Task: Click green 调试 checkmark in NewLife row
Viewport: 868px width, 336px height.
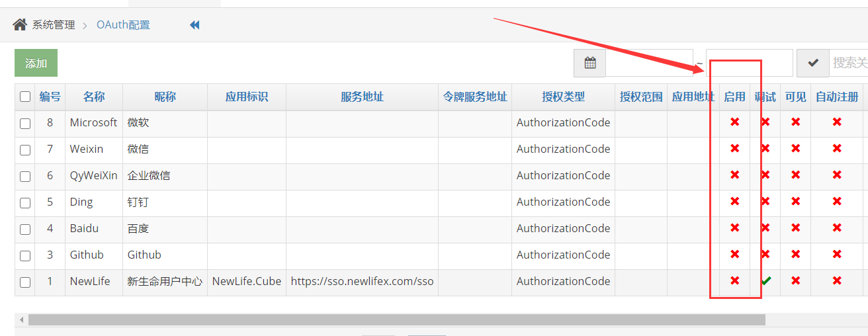Action: coord(765,281)
